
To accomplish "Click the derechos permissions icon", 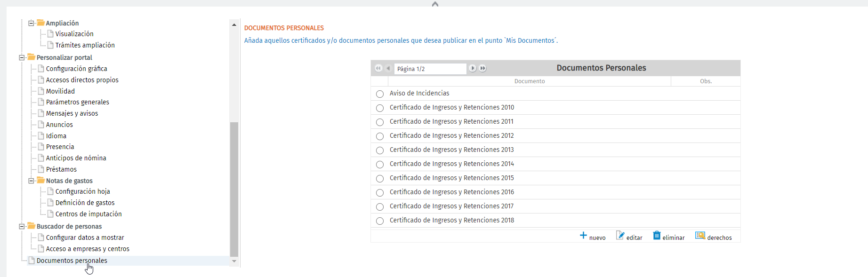I will tap(700, 236).
